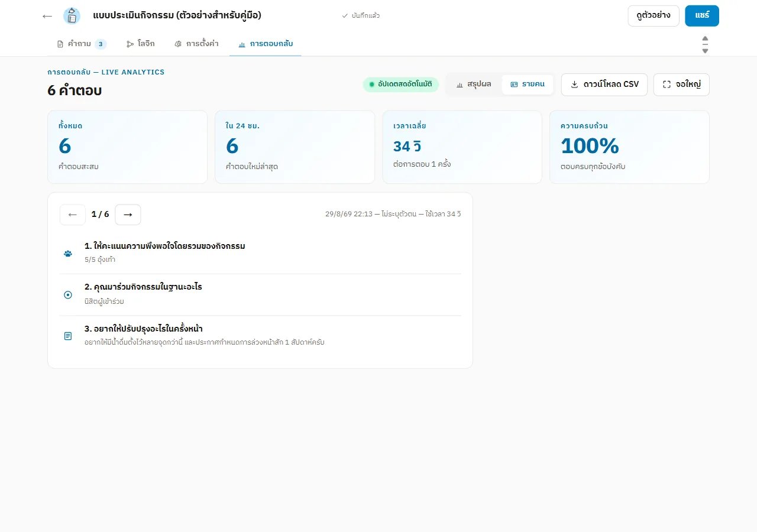This screenshot has width=757, height=532.
Task: Switch to สรุปผล summary view
Action: [x=474, y=85]
